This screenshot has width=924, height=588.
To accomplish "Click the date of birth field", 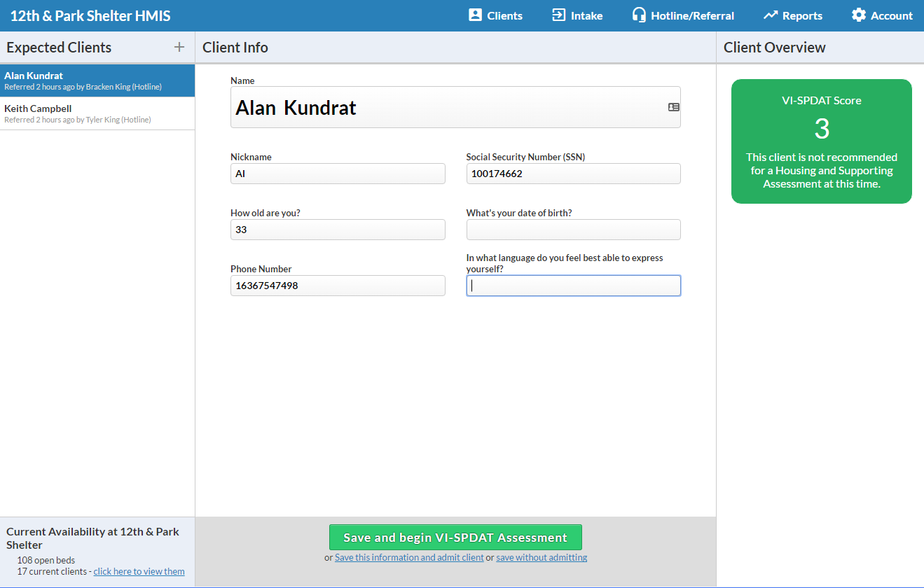I will click(573, 230).
